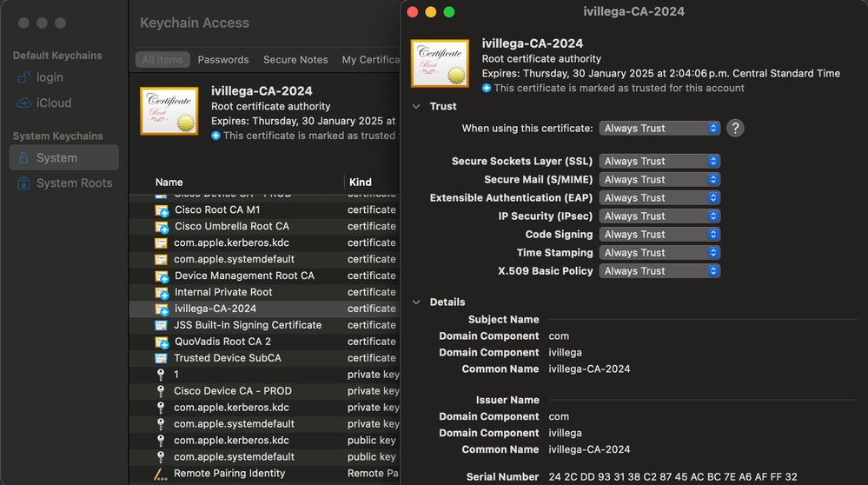Sort the list by the Name column

(169, 183)
